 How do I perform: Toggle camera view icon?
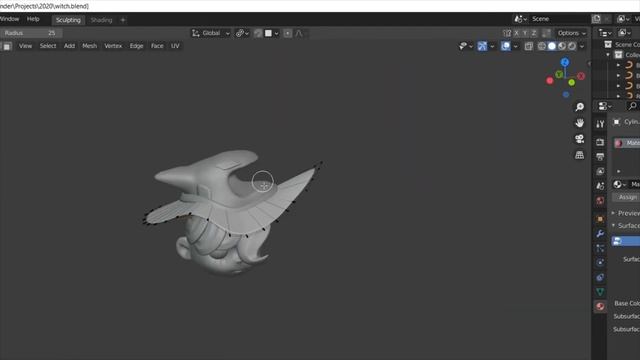[580, 139]
